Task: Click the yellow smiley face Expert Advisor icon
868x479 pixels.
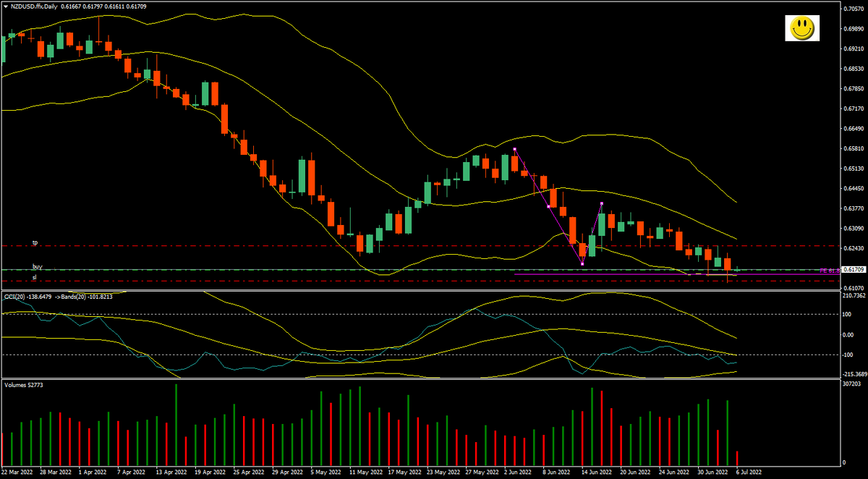Action: [801, 29]
